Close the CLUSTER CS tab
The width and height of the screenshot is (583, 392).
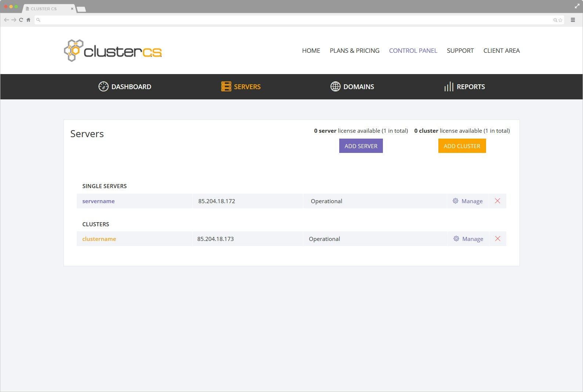coord(72,8)
